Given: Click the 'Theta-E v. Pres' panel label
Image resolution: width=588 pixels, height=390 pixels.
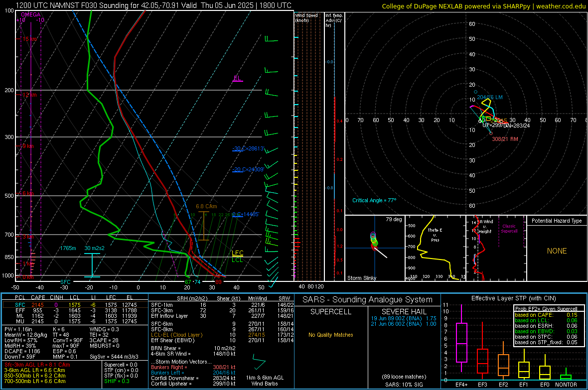Looking at the screenshot, I should [435, 235].
